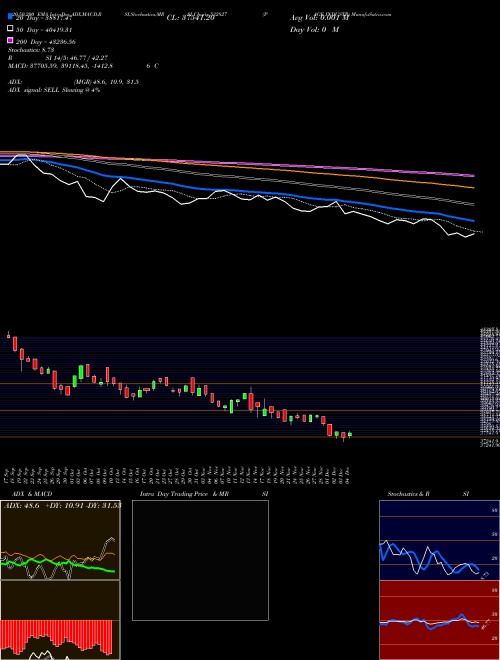500x660 pixels.
Task: Click the blue 20 Day legend swatch
Action: click(x=10, y=17)
